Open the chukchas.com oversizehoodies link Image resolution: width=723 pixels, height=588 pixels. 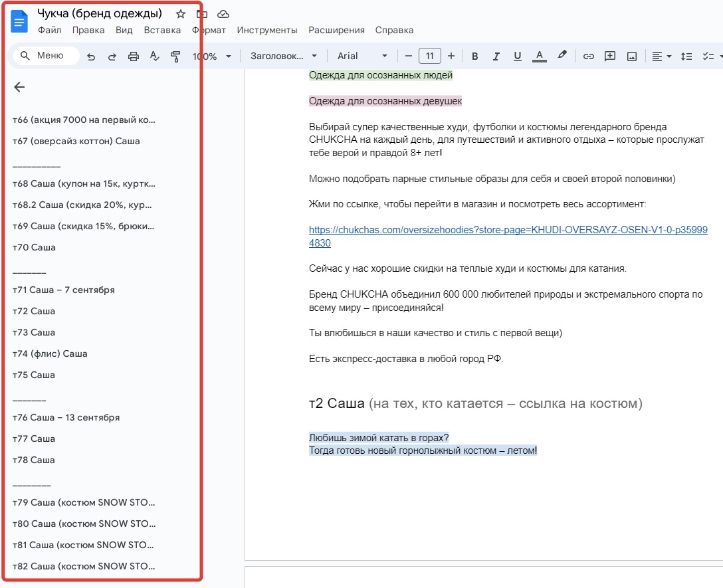pyautogui.click(x=508, y=230)
